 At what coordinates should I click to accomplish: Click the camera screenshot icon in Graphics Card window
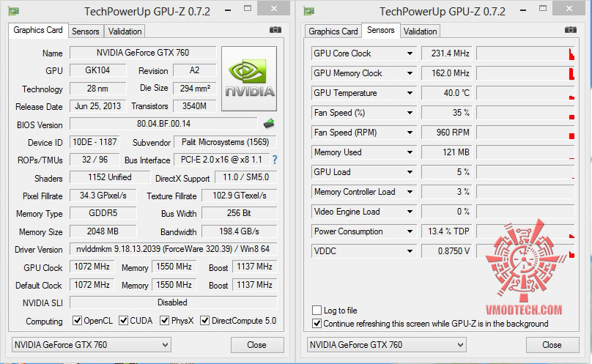click(x=275, y=30)
